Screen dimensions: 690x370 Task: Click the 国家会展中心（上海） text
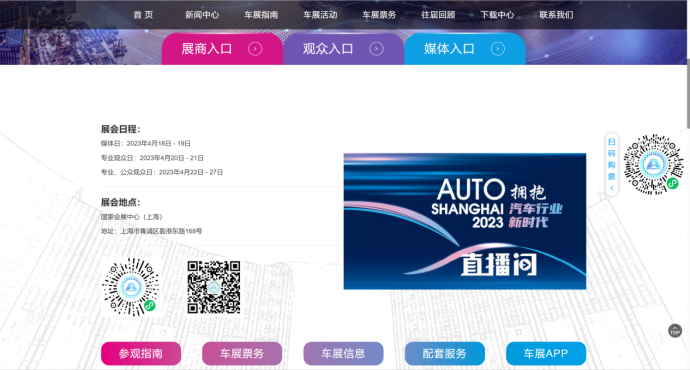(132, 217)
